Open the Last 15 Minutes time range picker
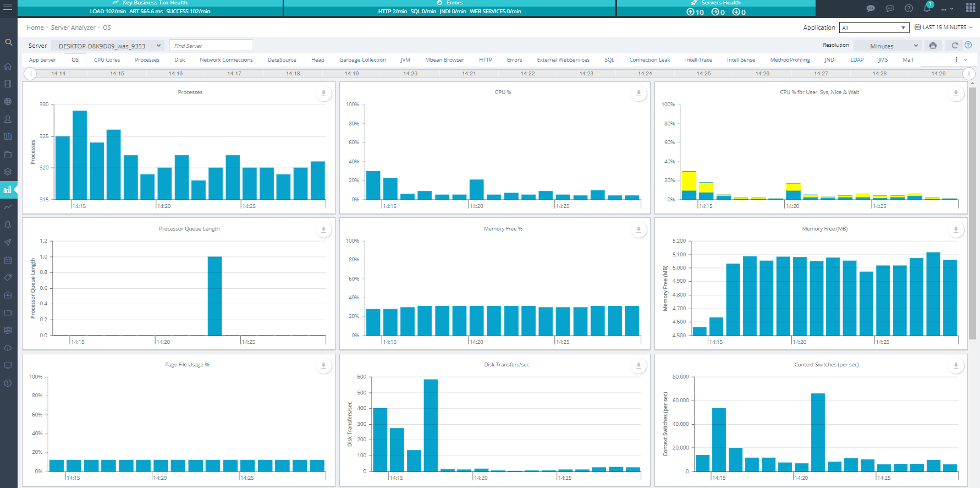 click(x=944, y=28)
